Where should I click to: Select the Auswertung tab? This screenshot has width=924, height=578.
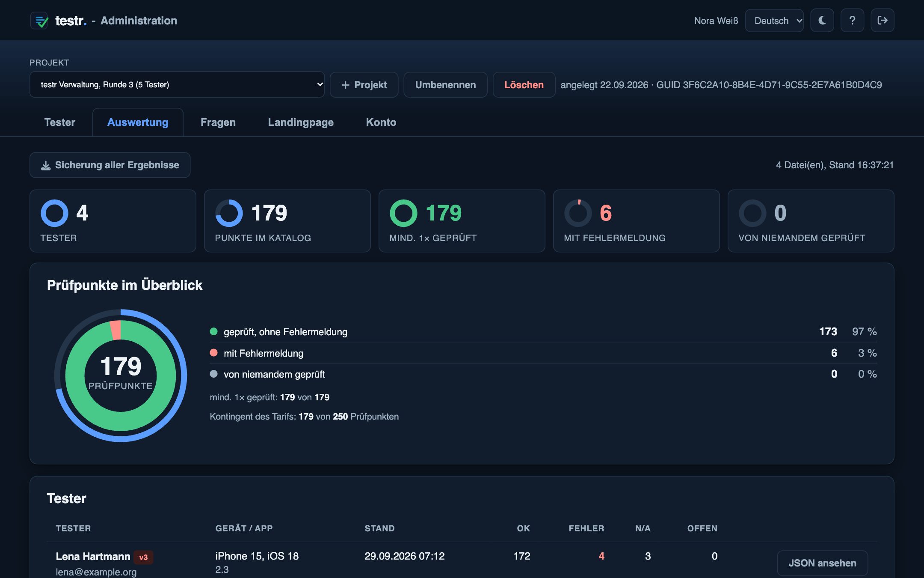pos(138,122)
